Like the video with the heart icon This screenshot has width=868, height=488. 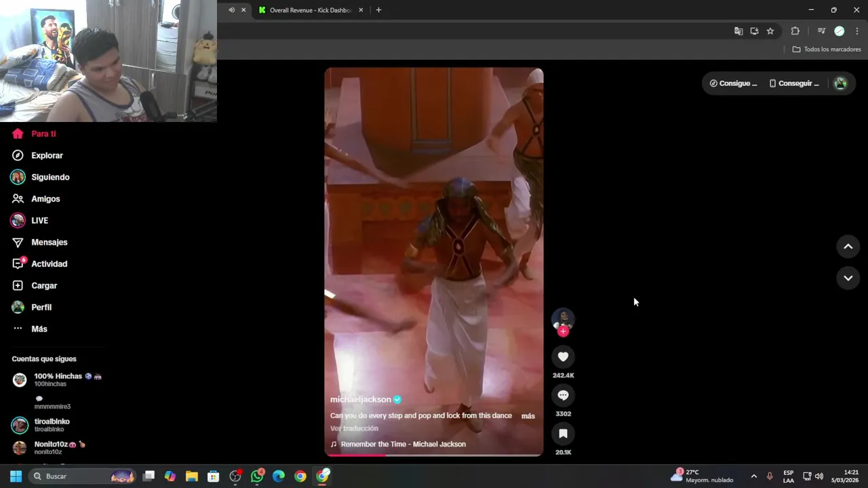pos(563,357)
